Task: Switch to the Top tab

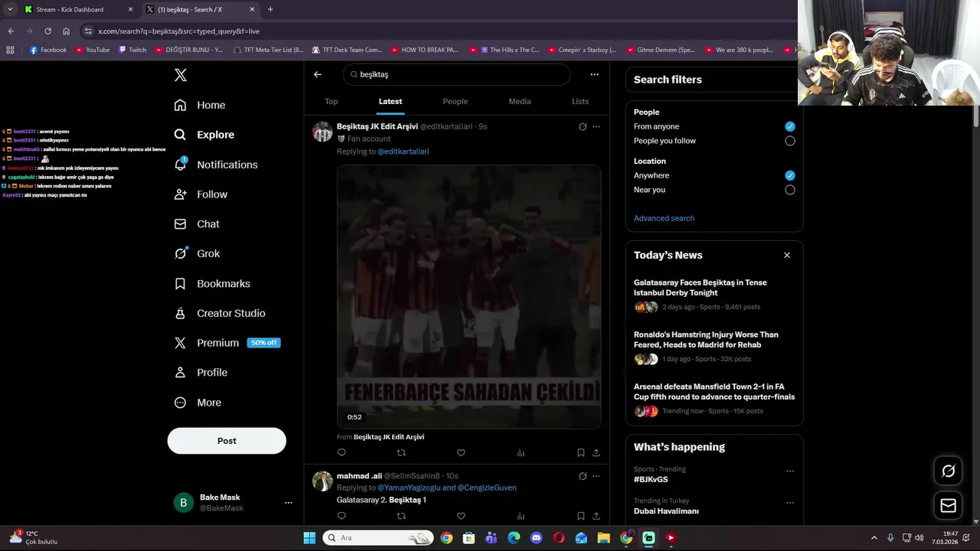Action: pos(331,101)
